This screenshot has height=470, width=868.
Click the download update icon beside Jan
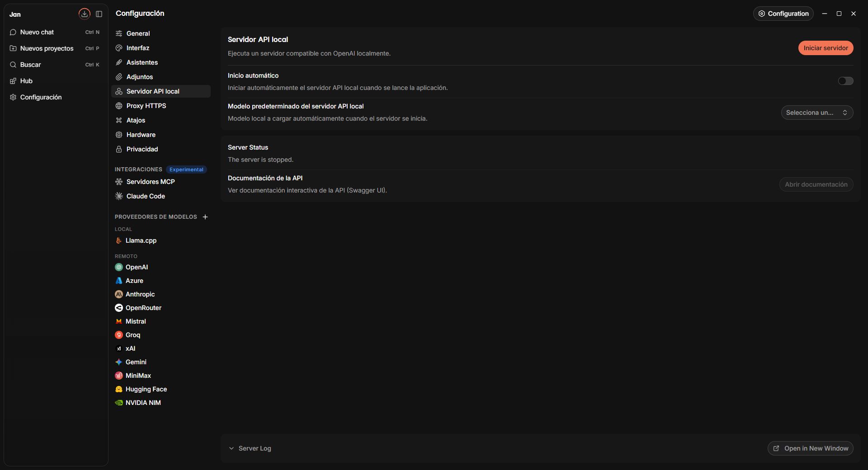click(x=85, y=14)
